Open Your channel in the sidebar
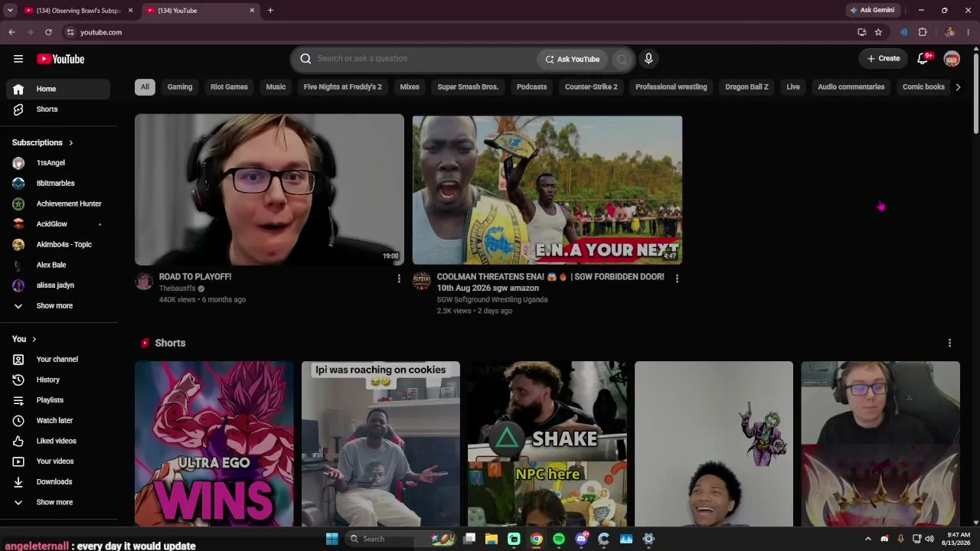The width and height of the screenshot is (980, 551). click(58, 360)
